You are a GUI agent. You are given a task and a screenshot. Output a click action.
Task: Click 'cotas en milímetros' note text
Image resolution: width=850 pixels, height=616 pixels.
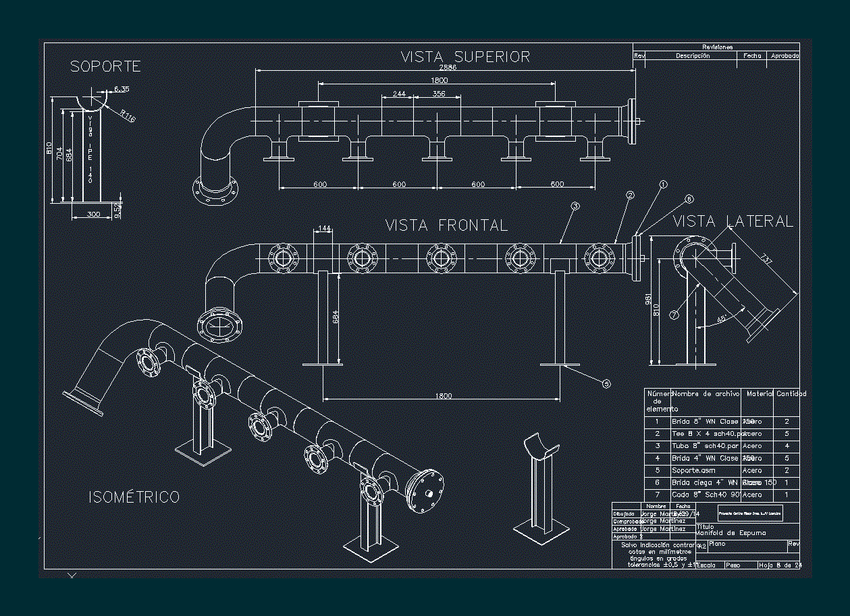(659, 552)
